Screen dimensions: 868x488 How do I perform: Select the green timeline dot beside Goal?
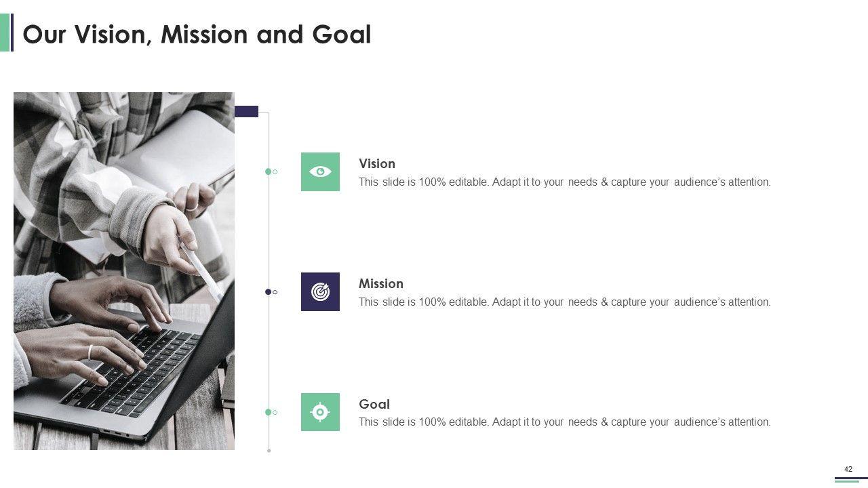tap(269, 411)
